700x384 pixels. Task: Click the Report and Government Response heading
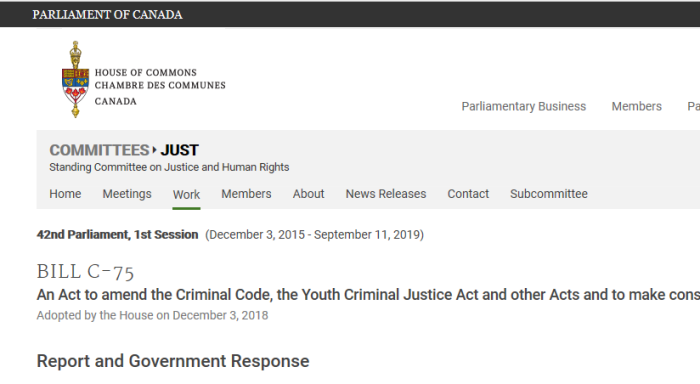pos(173,361)
